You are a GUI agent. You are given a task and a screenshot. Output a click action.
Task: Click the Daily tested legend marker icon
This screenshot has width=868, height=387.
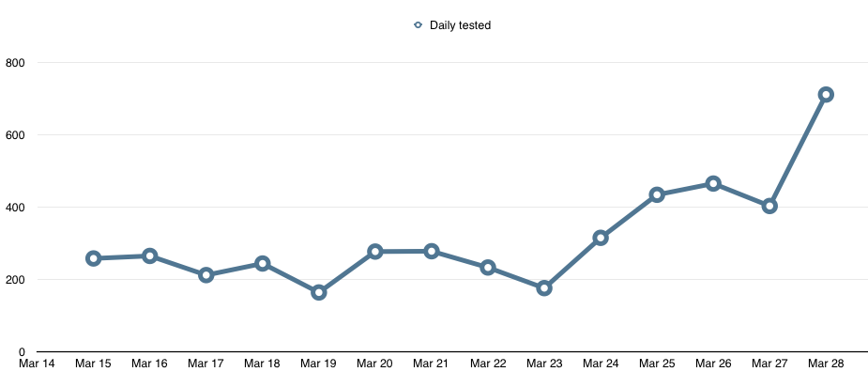[418, 25]
